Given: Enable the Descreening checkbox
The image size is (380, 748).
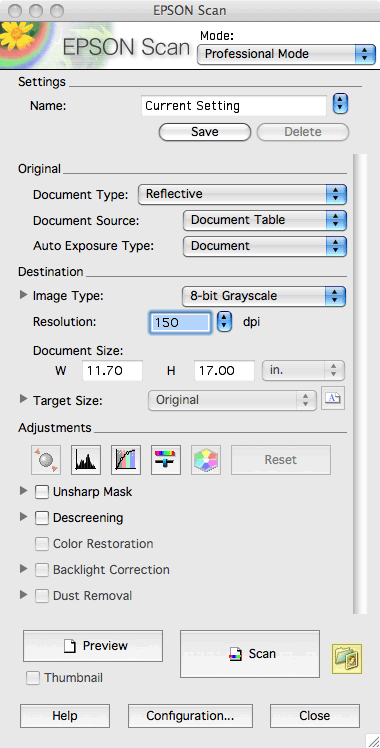Looking at the screenshot, I should (x=42, y=518).
